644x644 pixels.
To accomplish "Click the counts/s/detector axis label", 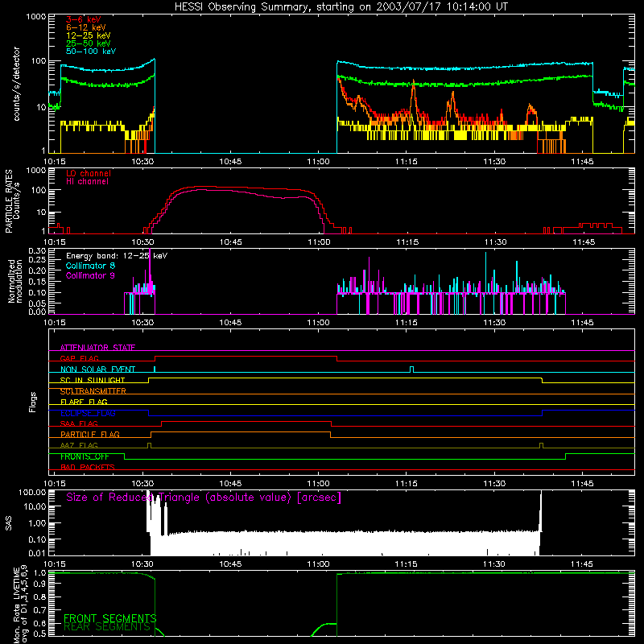I will pyautogui.click(x=16, y=84).
